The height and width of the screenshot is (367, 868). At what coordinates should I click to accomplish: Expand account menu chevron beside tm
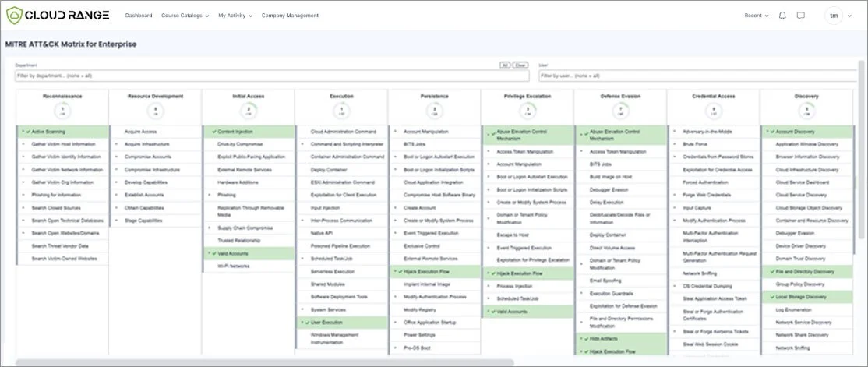coord(850,16)
